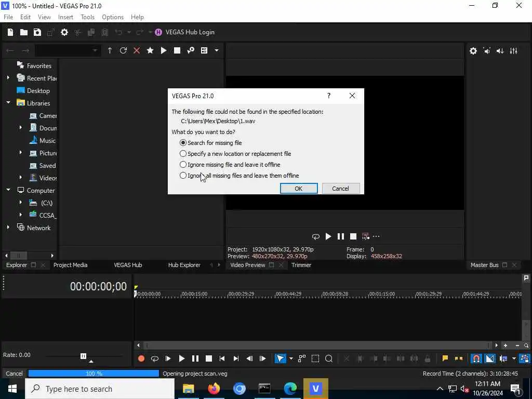Viewport: 532px width, 399px height.
Task: Expand the (C:\) drive node
Action: coord(20,203)
